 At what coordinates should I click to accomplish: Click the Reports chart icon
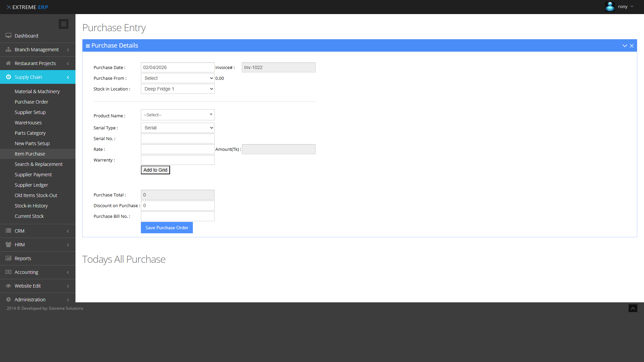coord(8,258)
